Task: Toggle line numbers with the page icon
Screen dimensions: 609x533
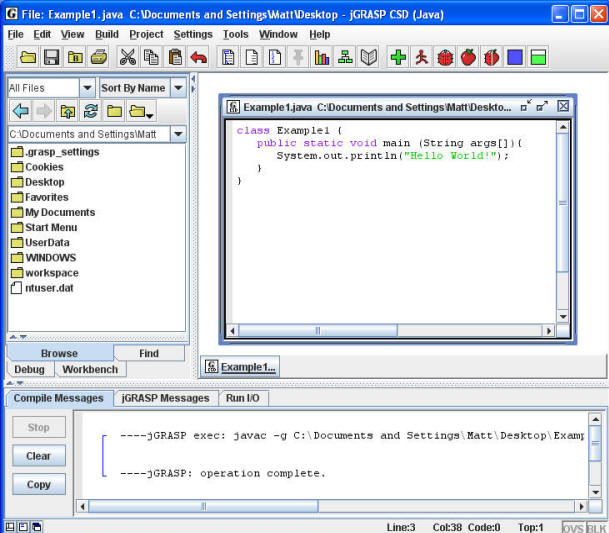Action: (275, 57)
